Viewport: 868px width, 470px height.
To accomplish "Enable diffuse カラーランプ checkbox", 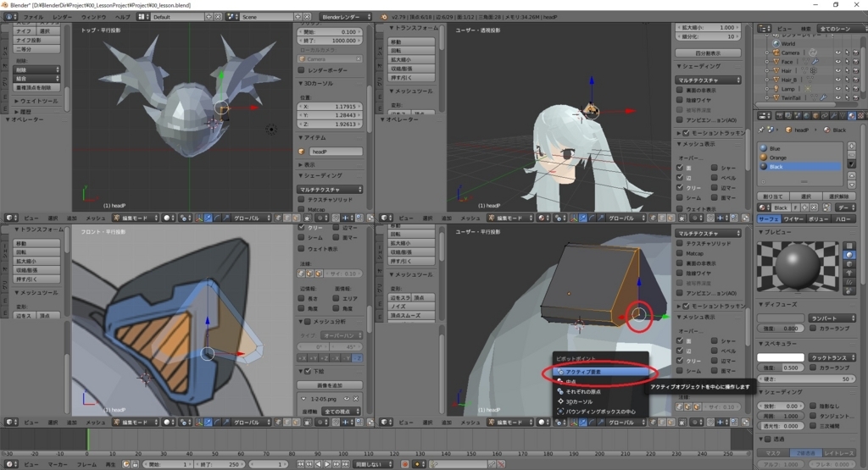I will click(x=813, y=328).
